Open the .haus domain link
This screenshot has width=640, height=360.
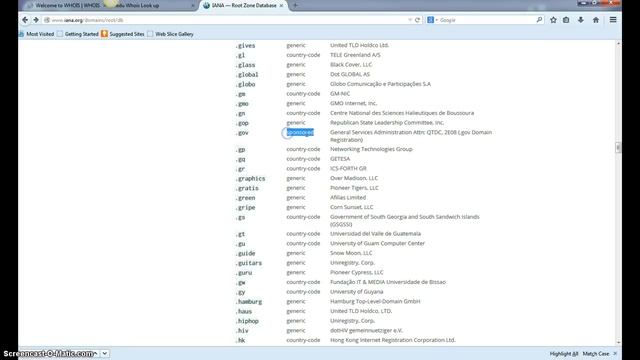[x=244, y=311]
